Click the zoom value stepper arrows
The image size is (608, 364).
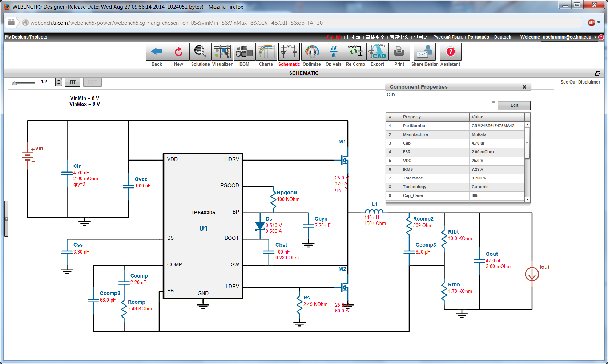click(x=59, y=82)
